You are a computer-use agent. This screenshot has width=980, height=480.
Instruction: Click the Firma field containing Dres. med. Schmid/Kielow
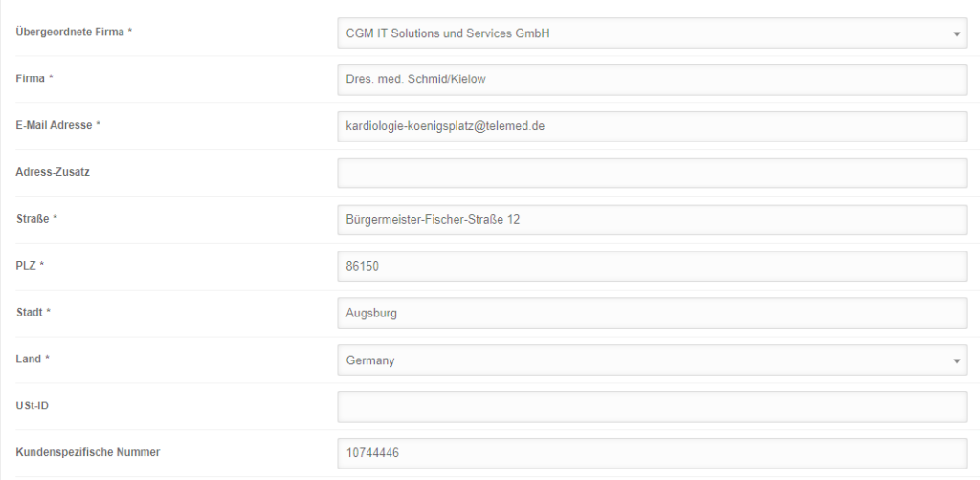pyautogui.click(x=652, y=79)
